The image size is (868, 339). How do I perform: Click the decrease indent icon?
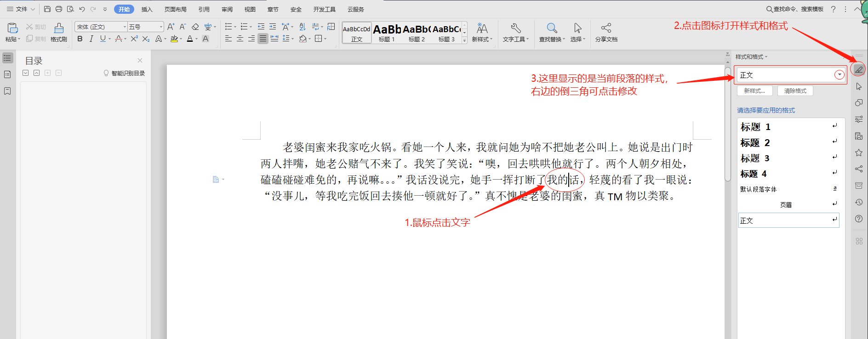click(x=261, y=27)
